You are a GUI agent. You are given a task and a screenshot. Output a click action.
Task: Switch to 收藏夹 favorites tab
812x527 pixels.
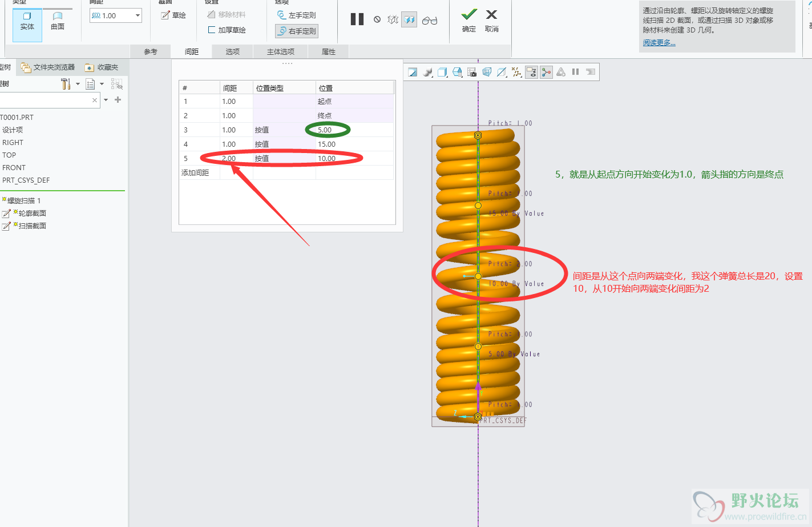102,67
